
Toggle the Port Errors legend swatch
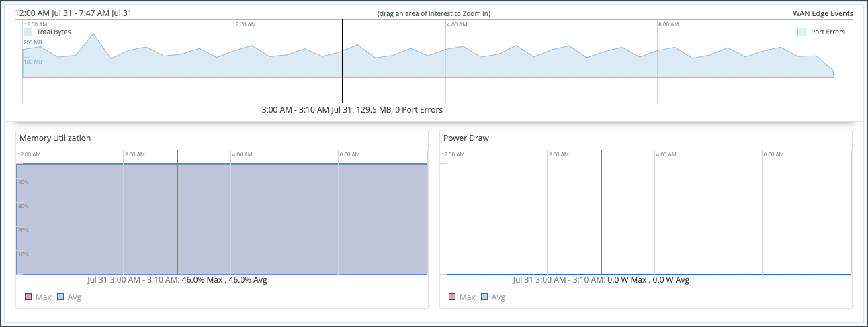click(x=801, y=32)
